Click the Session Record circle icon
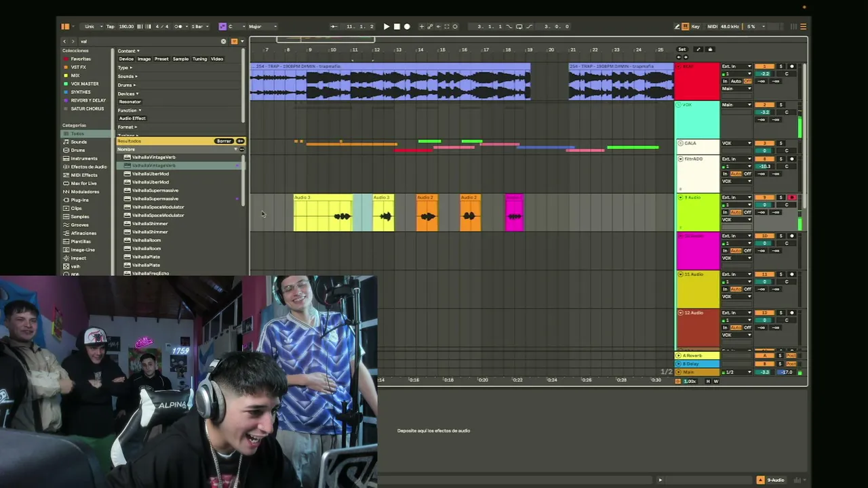868x488 pixels. click(455, 26)
